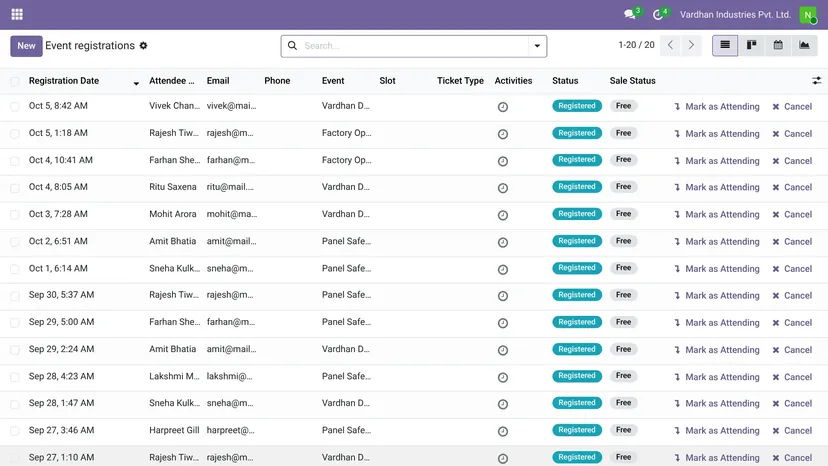Cancel Mohit Arora's registration
Screen dimensions: 828x466
792,215
